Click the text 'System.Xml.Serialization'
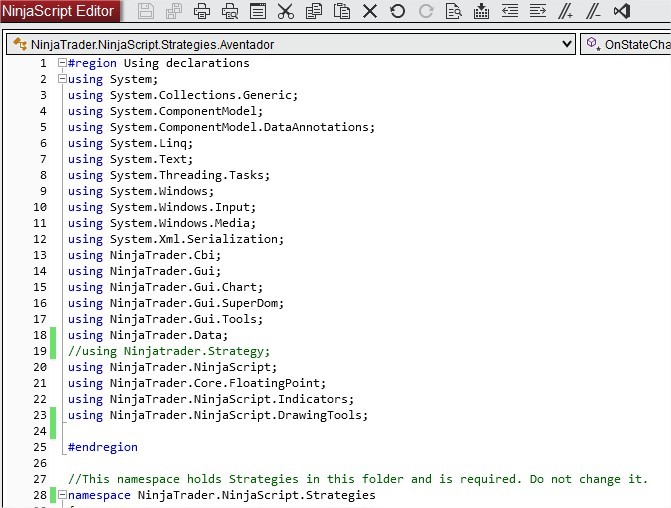671x508 pixels. [x=194, y=239]
